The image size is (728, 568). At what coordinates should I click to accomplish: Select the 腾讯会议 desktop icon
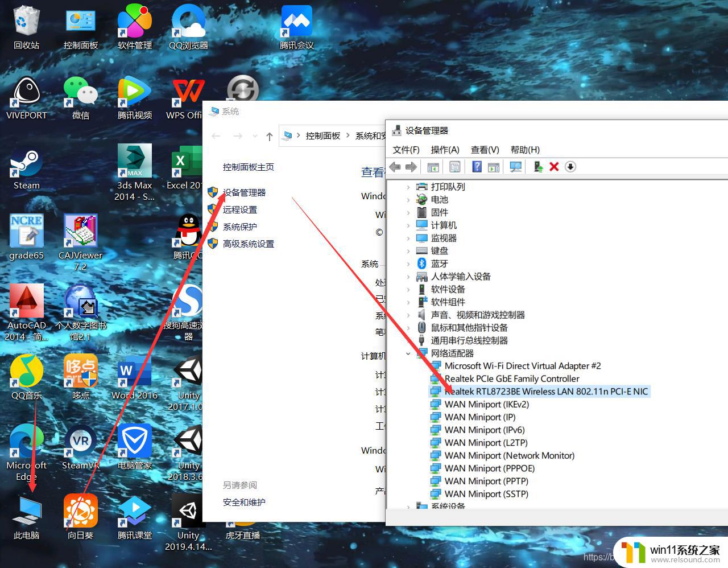coord(296,27)
